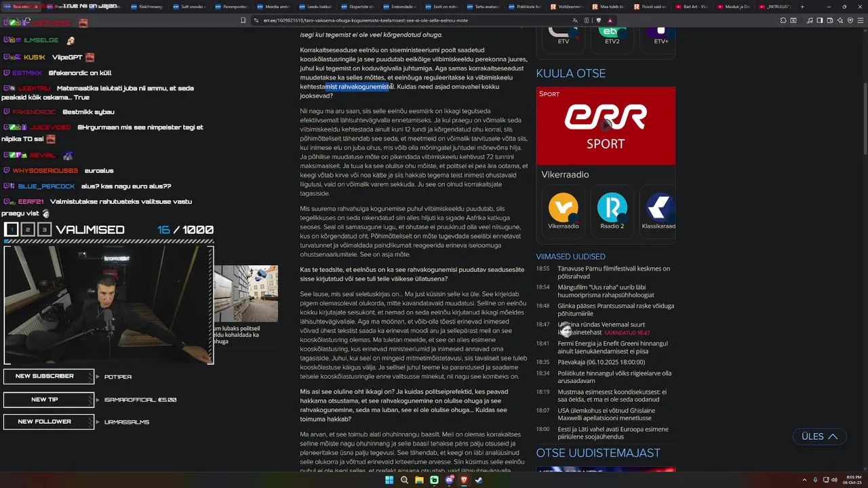Play the ERR Sport live stream
This screenshot has width=868, height=488.
pos(606,125)
